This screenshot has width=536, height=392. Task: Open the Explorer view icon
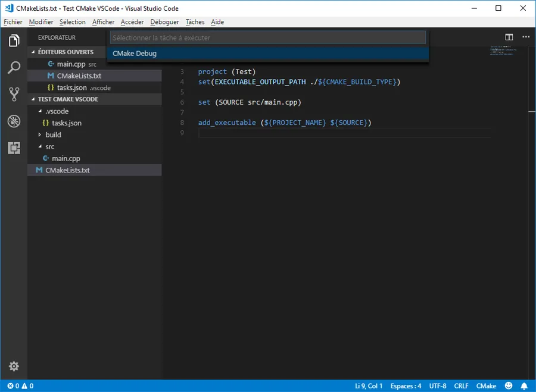pyautogui.click(x=14, y=40)
